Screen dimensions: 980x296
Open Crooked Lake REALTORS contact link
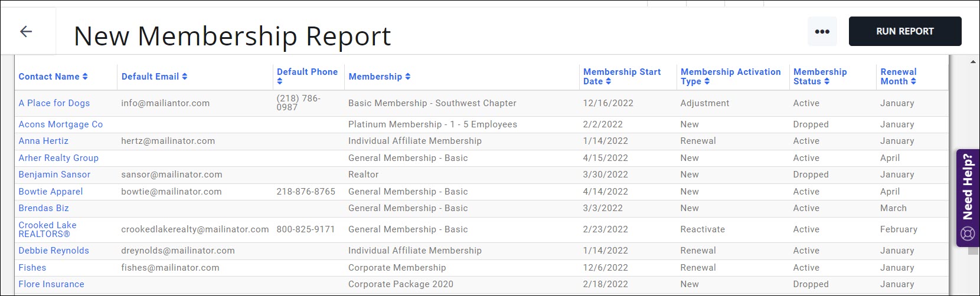[x=47, y=229]
